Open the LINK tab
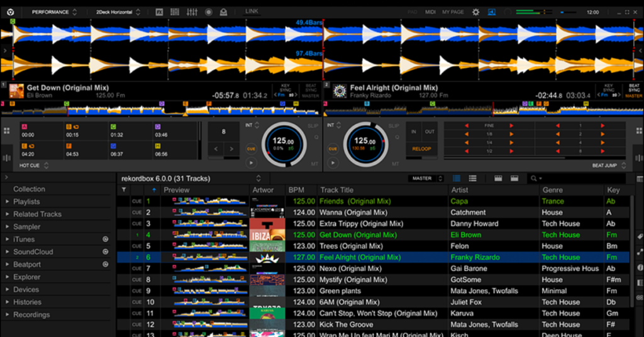Viewport: 644px width, 337px height. pyautogui.click(x=252, y=11)
